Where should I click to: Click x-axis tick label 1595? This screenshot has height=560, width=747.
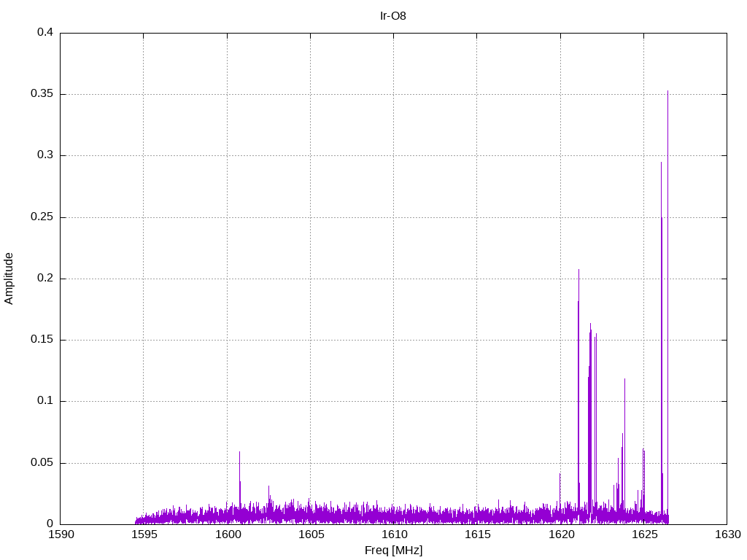click(x=144, y=534)
